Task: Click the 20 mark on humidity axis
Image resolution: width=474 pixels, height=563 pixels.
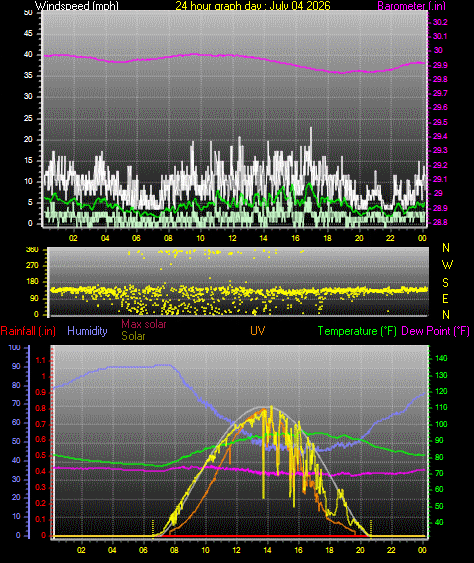Action: (16, 498)
